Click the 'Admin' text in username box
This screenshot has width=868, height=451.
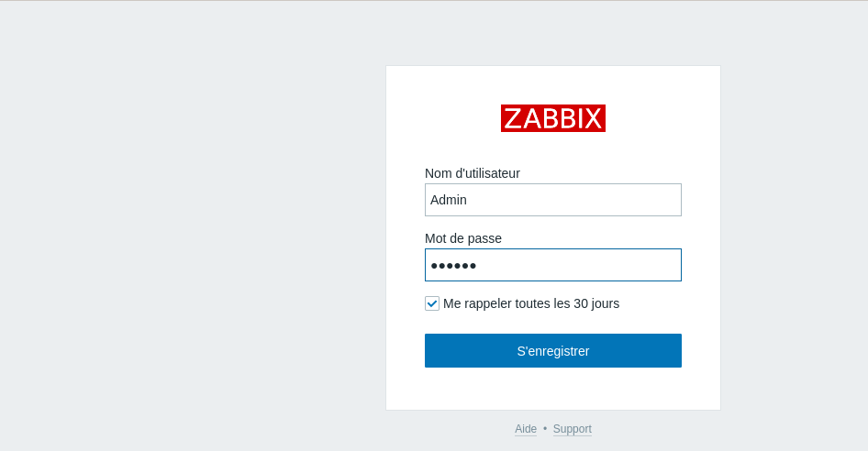coord(449,200)
